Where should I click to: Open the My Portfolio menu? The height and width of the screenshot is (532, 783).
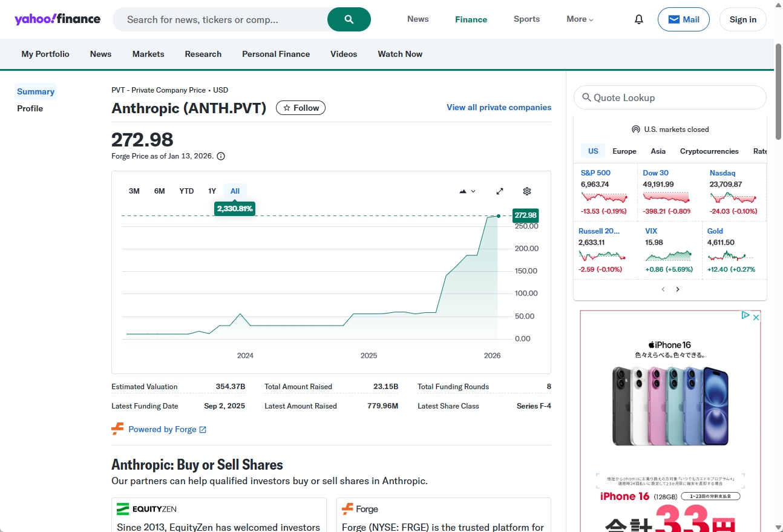tap(45, 54)
